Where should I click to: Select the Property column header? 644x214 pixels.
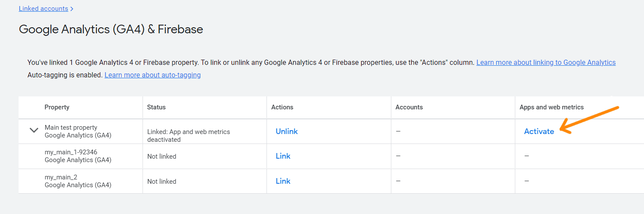click(57, 107)
